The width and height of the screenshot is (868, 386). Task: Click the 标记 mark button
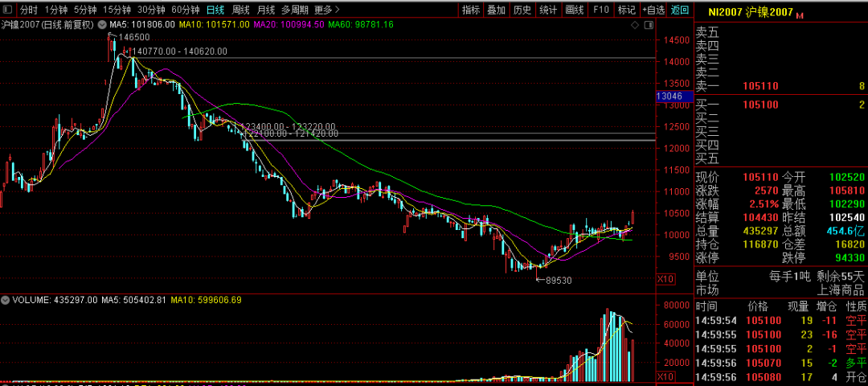point(627,10)
